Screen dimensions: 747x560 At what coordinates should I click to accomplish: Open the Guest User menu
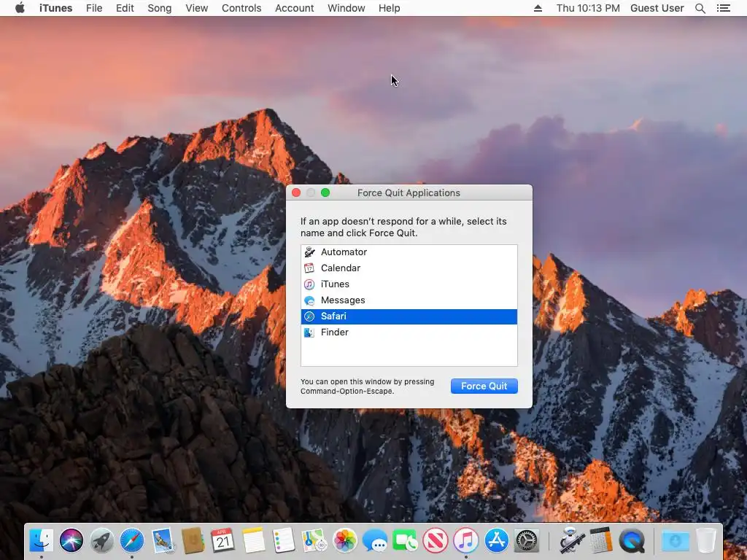(x=657, y=8)
